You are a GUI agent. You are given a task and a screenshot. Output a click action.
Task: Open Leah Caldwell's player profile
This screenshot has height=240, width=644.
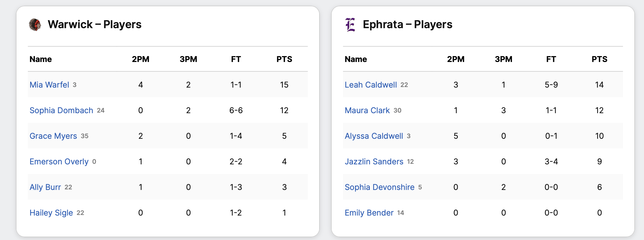pos(371,85)
